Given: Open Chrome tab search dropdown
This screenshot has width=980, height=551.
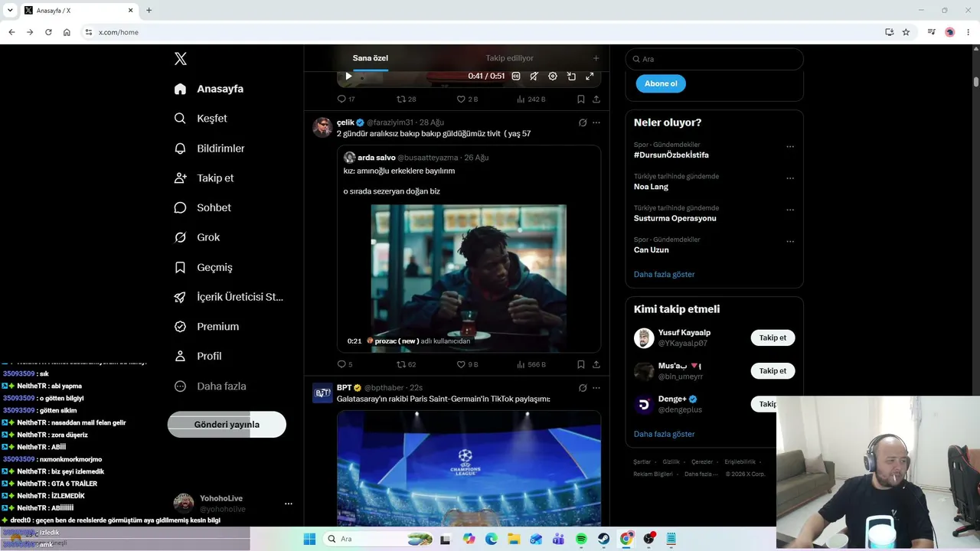Looking at the screenshot, I should tap(10, 11).
